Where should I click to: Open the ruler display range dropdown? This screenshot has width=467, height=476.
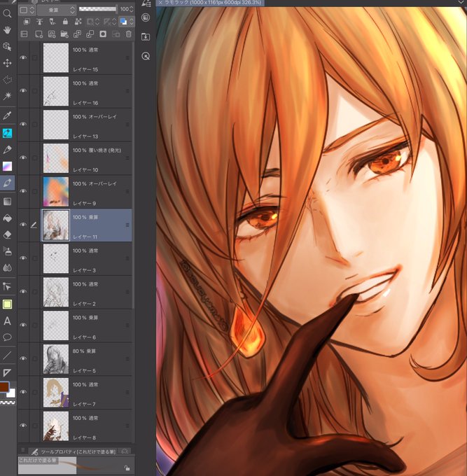pyautogui.click(x=114, y=22)
